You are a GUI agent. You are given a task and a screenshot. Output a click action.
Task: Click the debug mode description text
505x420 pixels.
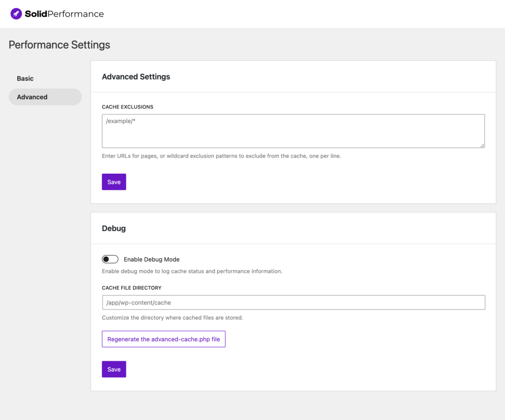coord(192,271)
